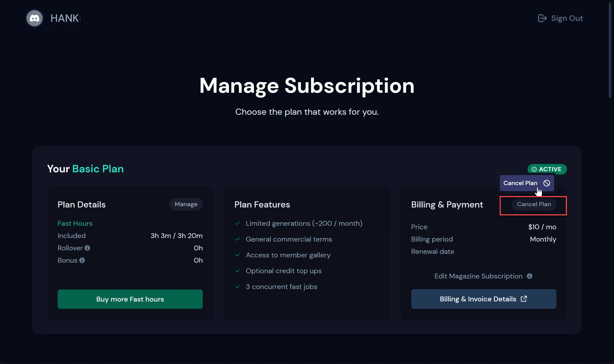Screen dimensions: 614x364
Task: Click the Manage Subscription page title
Action: click(x=307, y=86)
